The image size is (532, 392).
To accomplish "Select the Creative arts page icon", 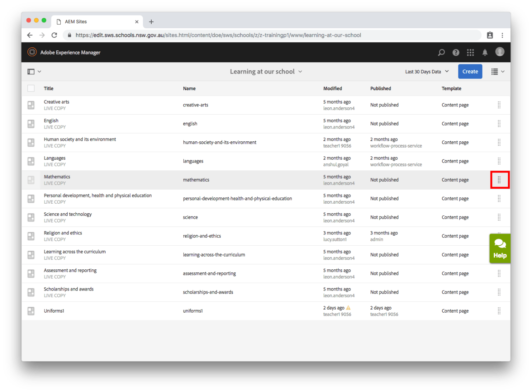I will pos(31,105).
